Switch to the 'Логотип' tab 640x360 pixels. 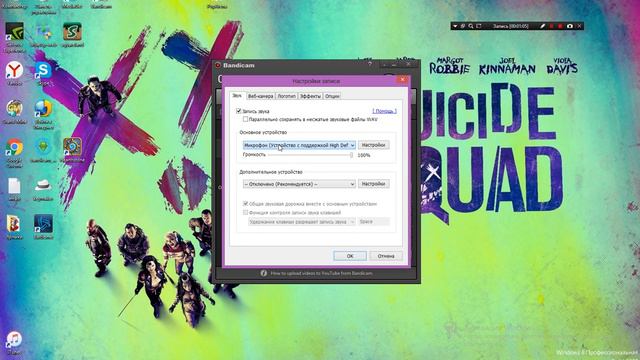tap(287, 96)
